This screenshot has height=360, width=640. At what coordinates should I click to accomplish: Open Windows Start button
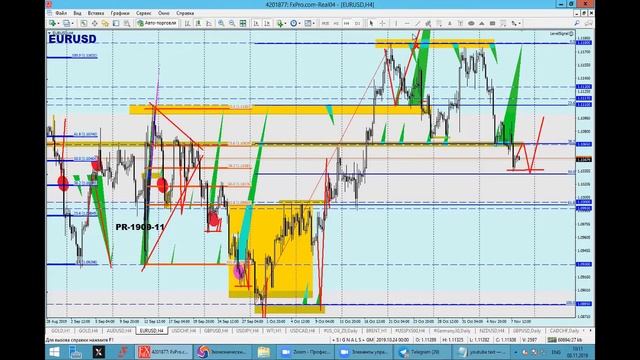point(54,352)
